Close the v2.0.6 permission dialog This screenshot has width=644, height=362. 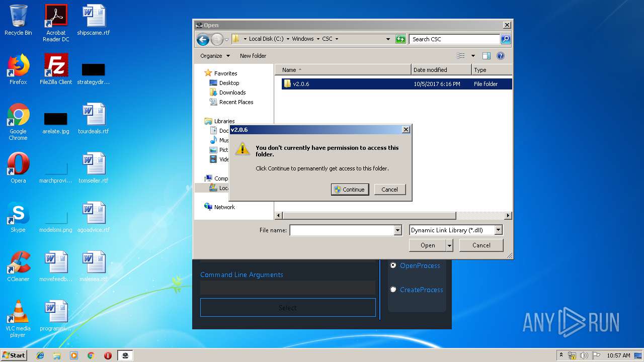click(406, 130)
